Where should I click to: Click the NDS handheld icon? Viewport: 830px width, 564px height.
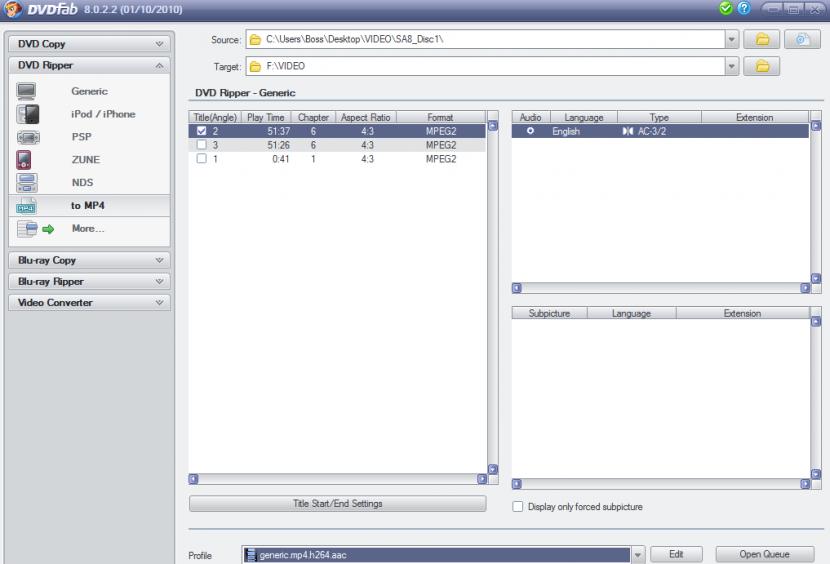(x=26, y=183)
